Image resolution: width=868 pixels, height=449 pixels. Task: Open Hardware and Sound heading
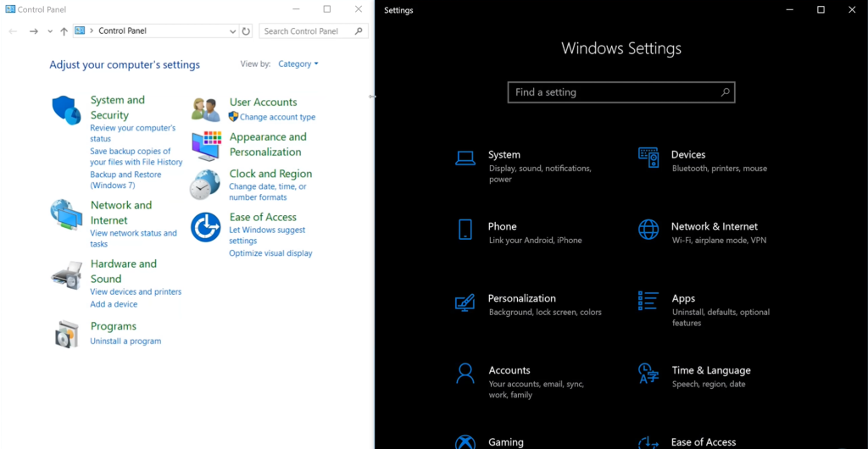[x=124, y=271]
